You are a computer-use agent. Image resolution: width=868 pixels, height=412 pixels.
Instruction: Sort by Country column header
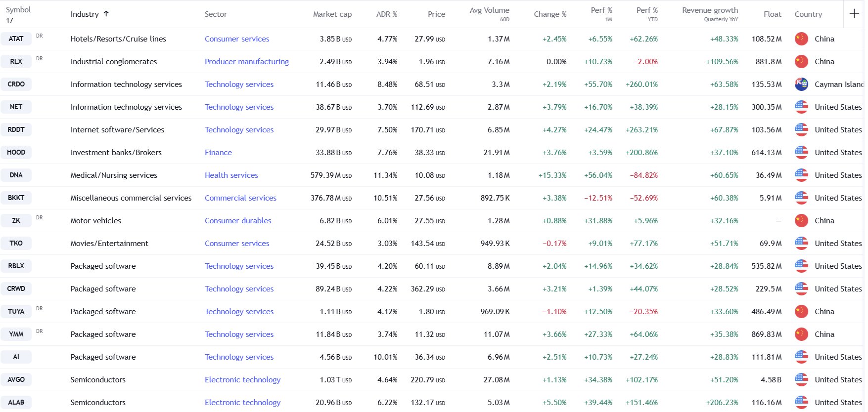(808, 14)
